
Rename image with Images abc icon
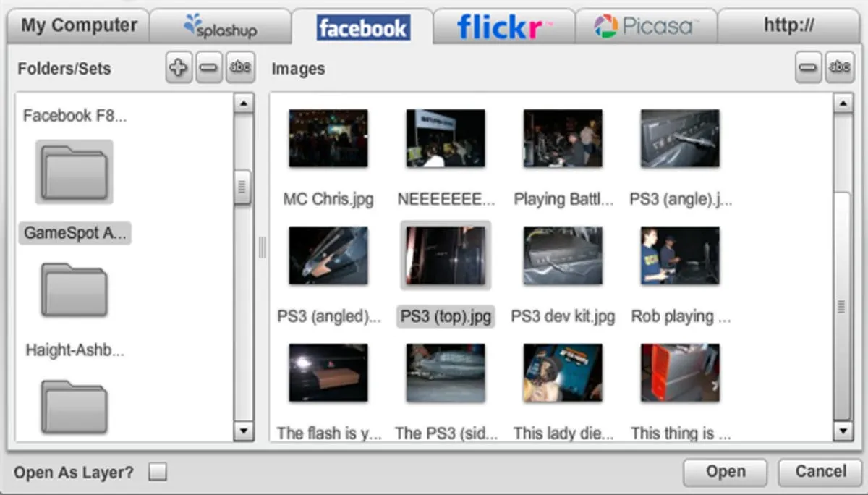point(839,68)
